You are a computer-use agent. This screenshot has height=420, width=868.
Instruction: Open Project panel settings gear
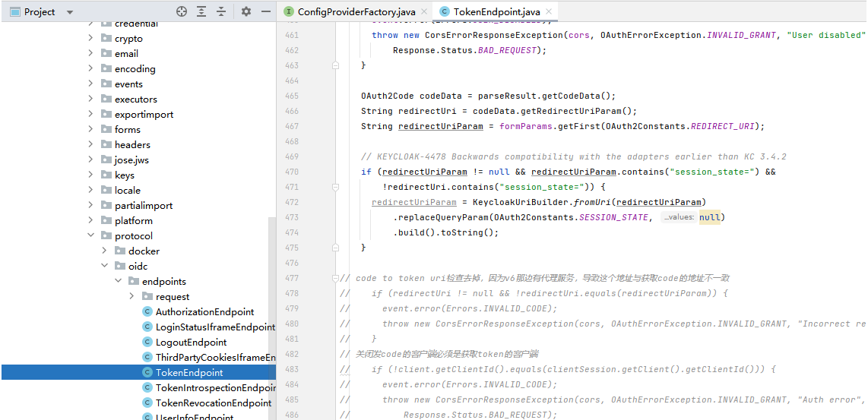click(246, 11)
